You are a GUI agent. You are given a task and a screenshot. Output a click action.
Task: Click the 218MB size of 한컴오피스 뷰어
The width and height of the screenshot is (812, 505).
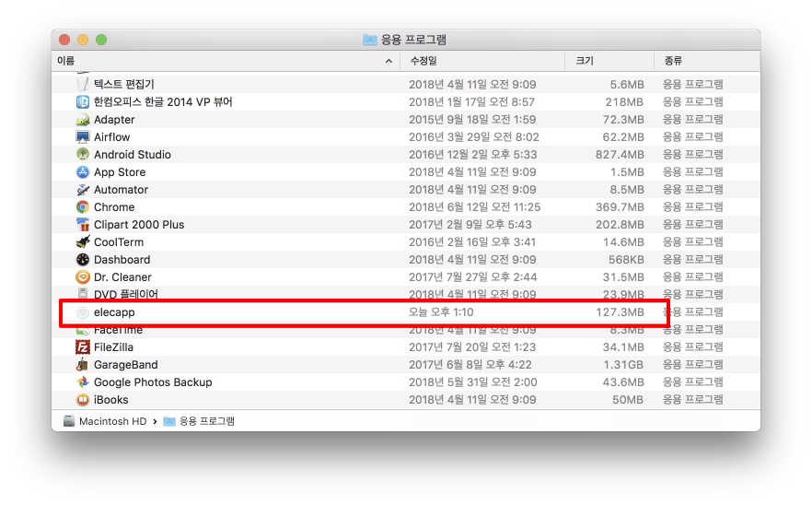(624, 102)
